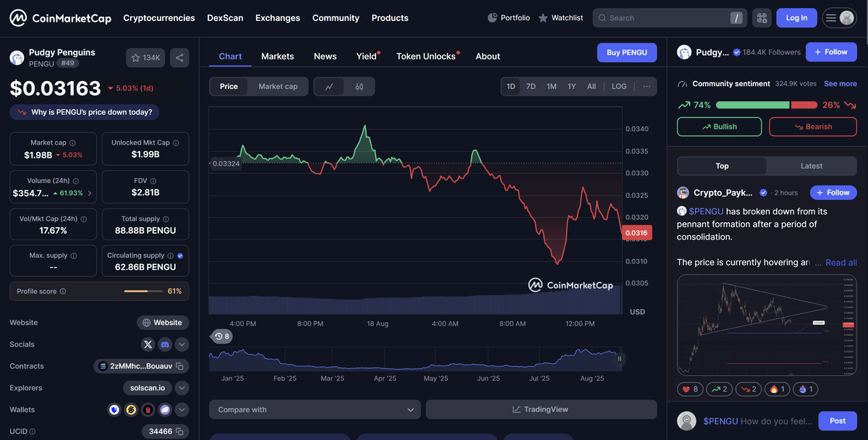Open the Token Unlocks tab
The width and height of the screenshot is (868, 440).
(427, 56)
